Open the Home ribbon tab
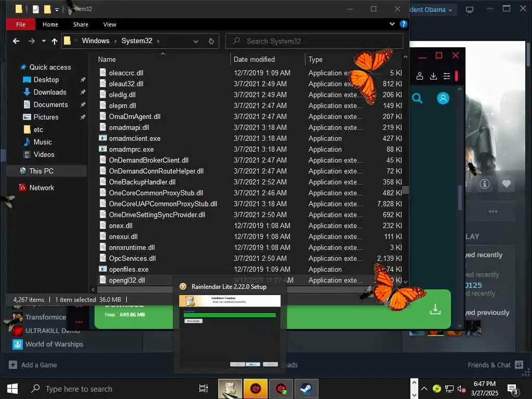 (x=50, y=24)
